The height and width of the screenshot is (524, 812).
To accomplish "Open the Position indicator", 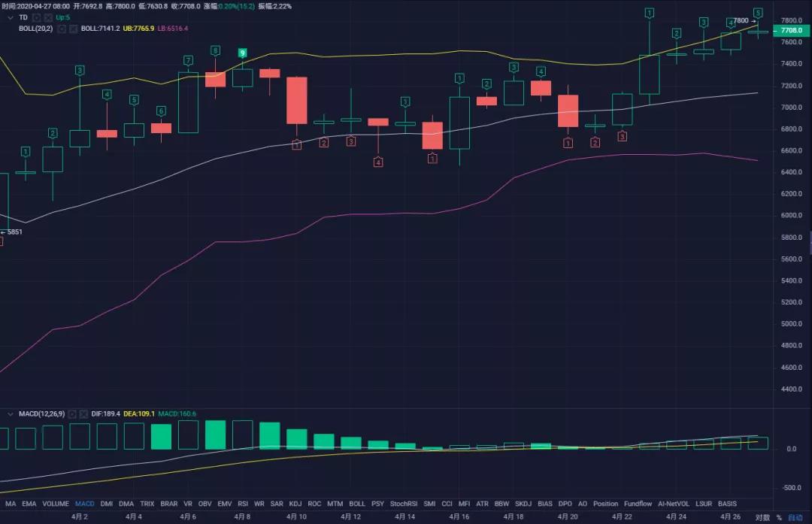I will point(606,503).
